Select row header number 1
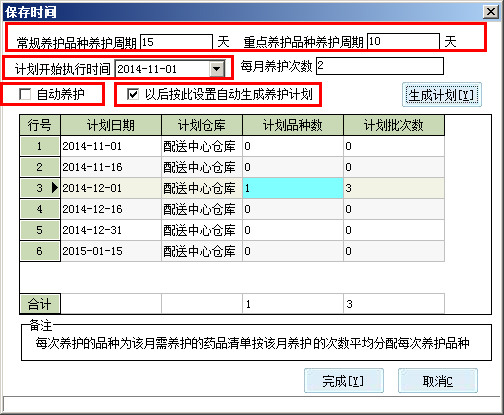 (40, 146)
